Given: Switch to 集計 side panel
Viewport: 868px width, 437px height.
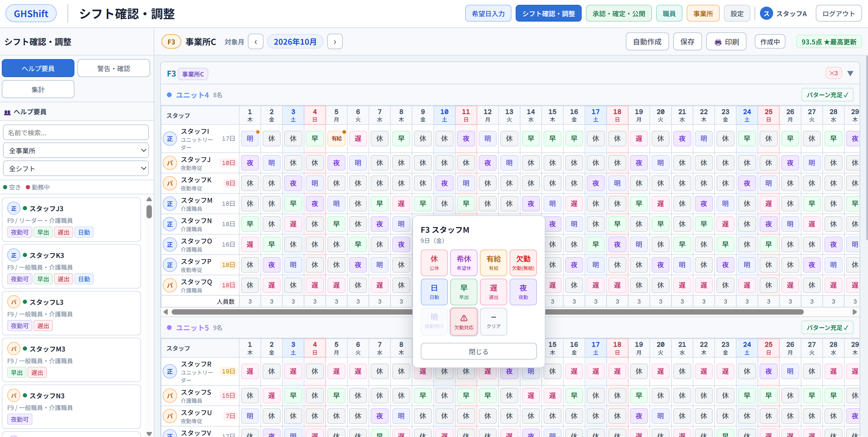Looking at the screenshot, I should point(38,89).
